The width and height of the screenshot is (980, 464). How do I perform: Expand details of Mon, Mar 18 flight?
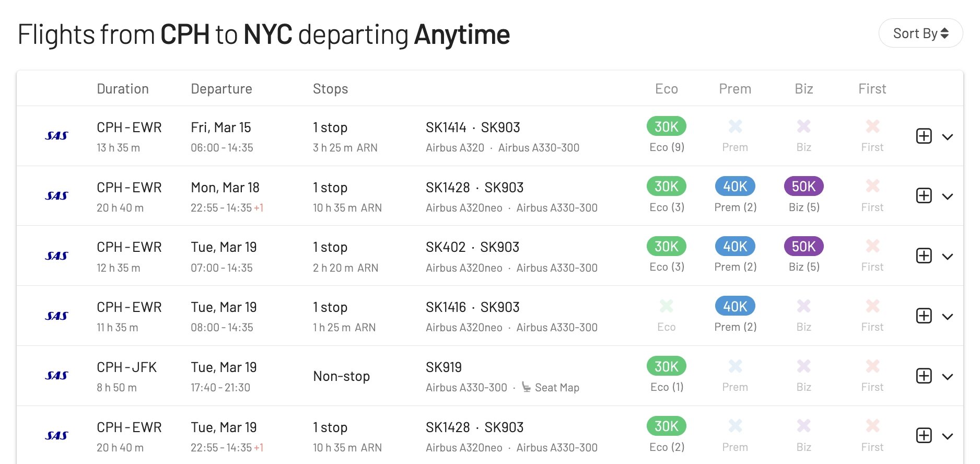click(x=948, y=196)
